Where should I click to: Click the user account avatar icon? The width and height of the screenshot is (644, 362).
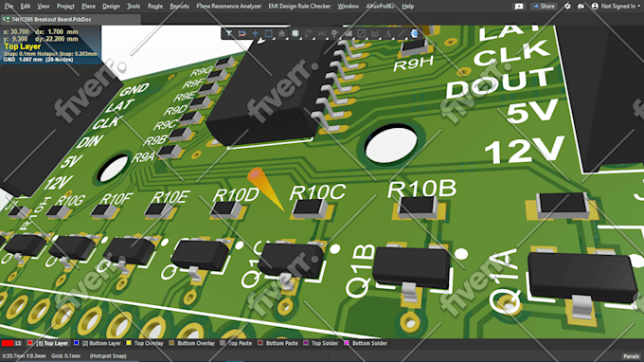[x=595, y=7]
